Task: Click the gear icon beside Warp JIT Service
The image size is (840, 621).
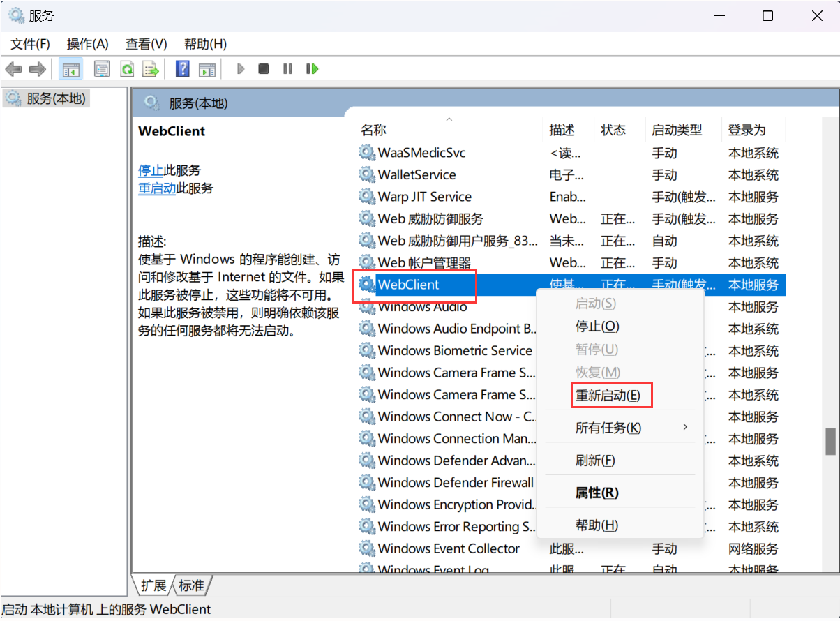Action: click(366, 197)
